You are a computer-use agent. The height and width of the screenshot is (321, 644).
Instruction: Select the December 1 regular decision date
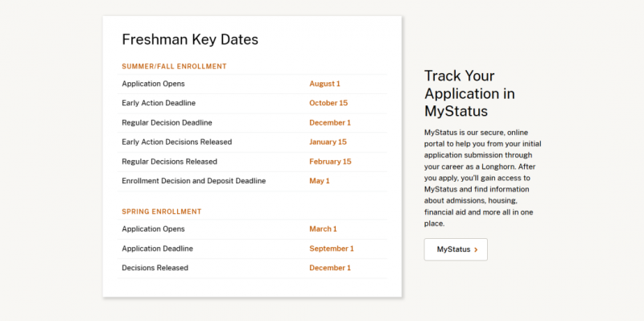point(330,123)
